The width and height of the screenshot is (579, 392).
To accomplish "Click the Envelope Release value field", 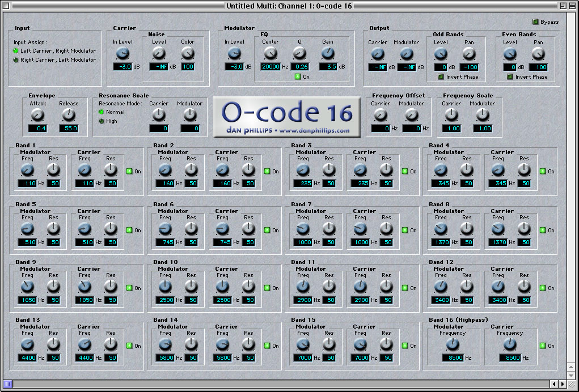I will tap(69, 129).
